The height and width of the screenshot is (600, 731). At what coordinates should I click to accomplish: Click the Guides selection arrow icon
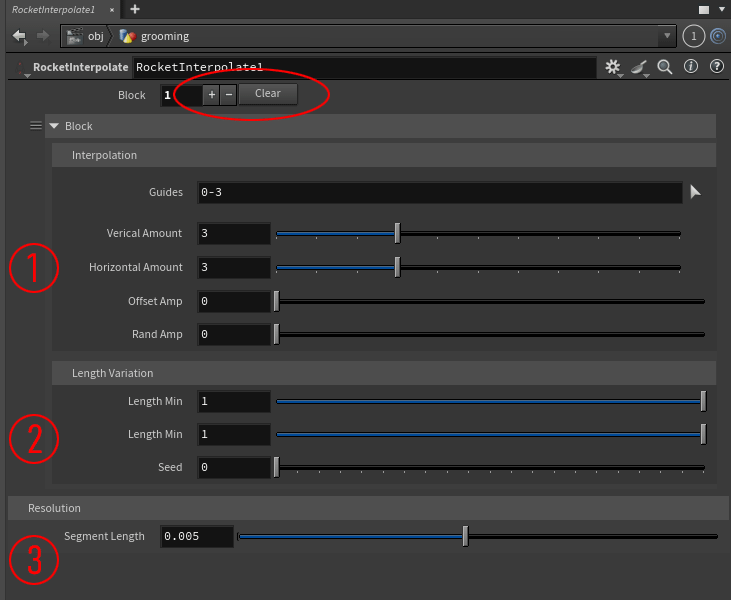tap(695, 192)
